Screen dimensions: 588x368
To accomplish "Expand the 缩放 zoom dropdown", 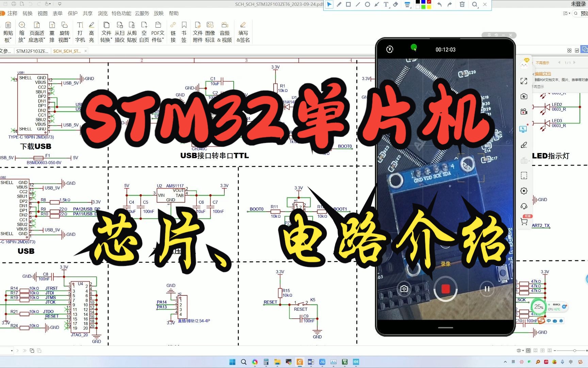I will pyautogui.click(x=22, y=32).
